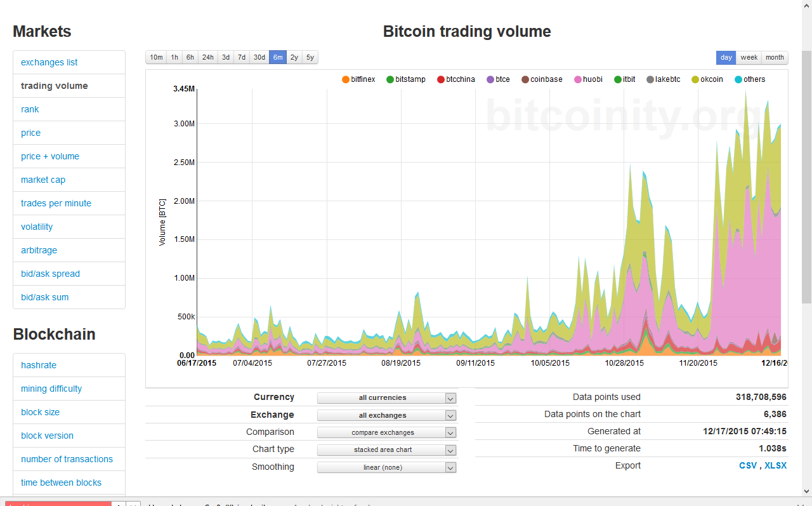Open the Chart type dropdown
The width and height of the screenshot is (812, 506).
(x=386, y=449)
